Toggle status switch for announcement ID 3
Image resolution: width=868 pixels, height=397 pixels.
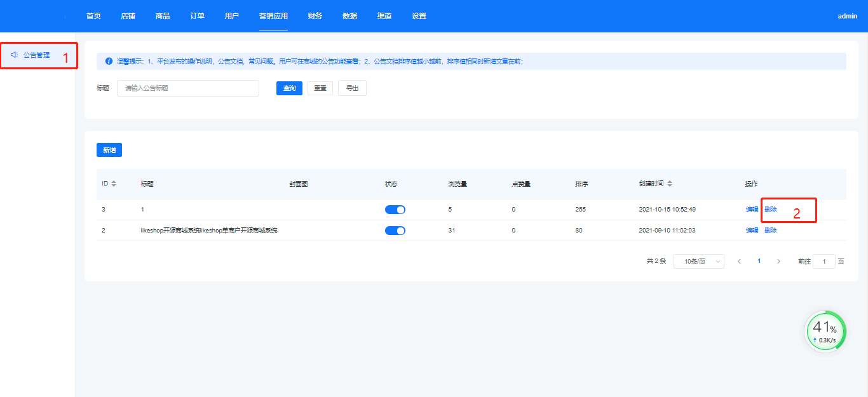click(395, 210)
